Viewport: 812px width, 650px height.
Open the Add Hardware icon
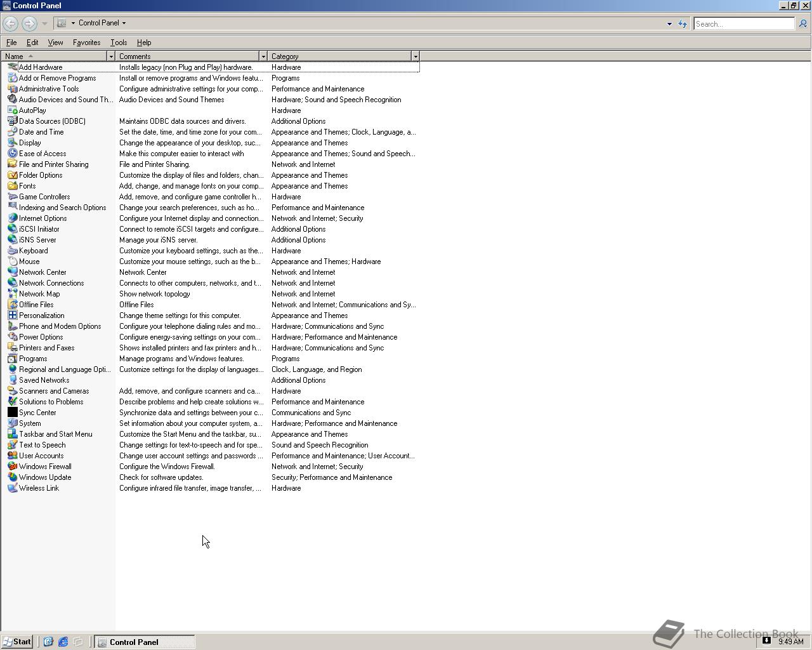point(12,67)
